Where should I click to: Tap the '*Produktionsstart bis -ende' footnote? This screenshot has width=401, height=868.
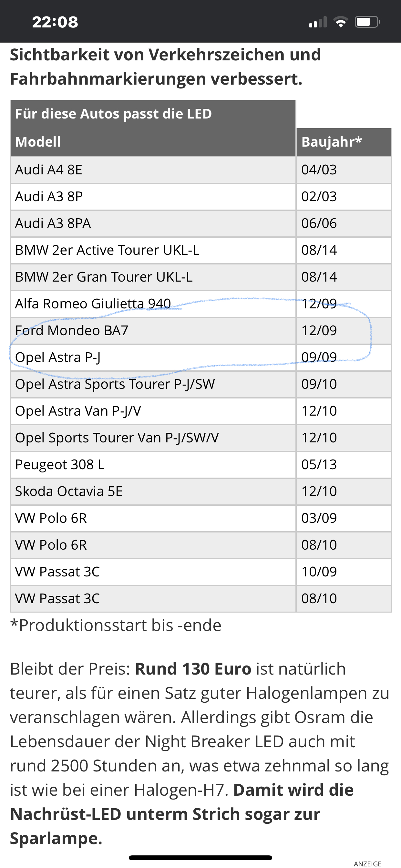click(116, 625)
